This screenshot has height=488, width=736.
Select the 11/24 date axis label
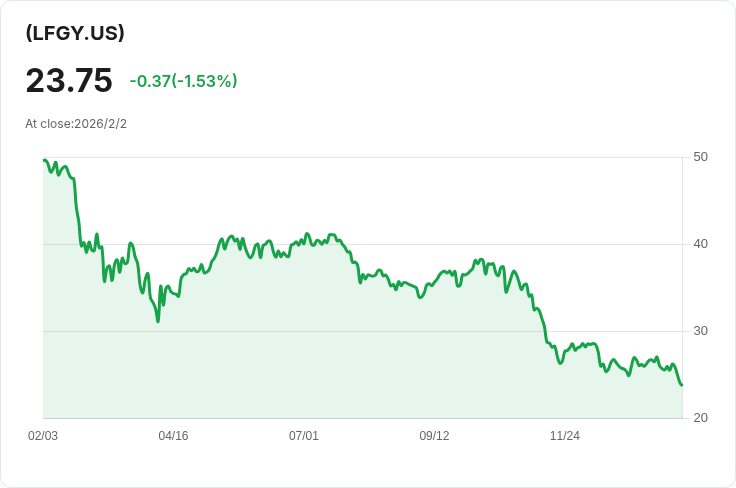point(565,436)
